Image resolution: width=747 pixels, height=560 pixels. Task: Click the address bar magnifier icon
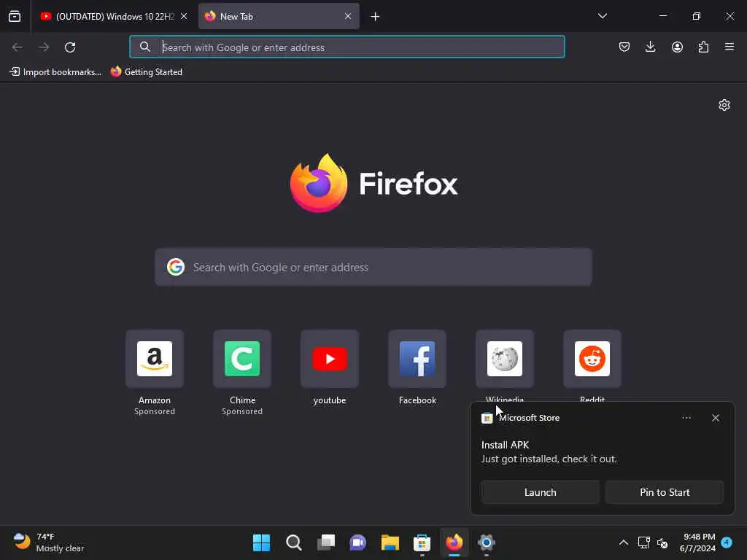click(x=145, y=47)
